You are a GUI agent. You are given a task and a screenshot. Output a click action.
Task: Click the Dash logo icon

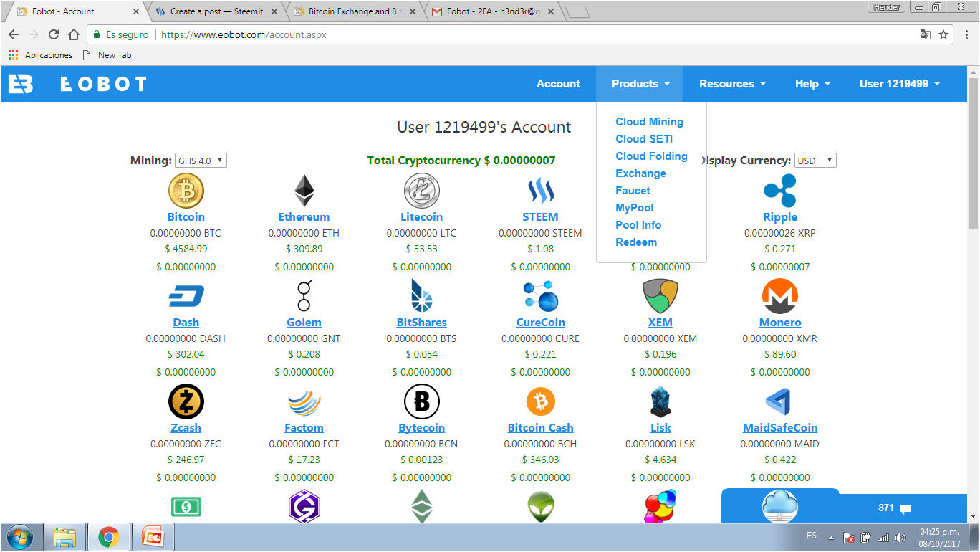click(186, 296)
